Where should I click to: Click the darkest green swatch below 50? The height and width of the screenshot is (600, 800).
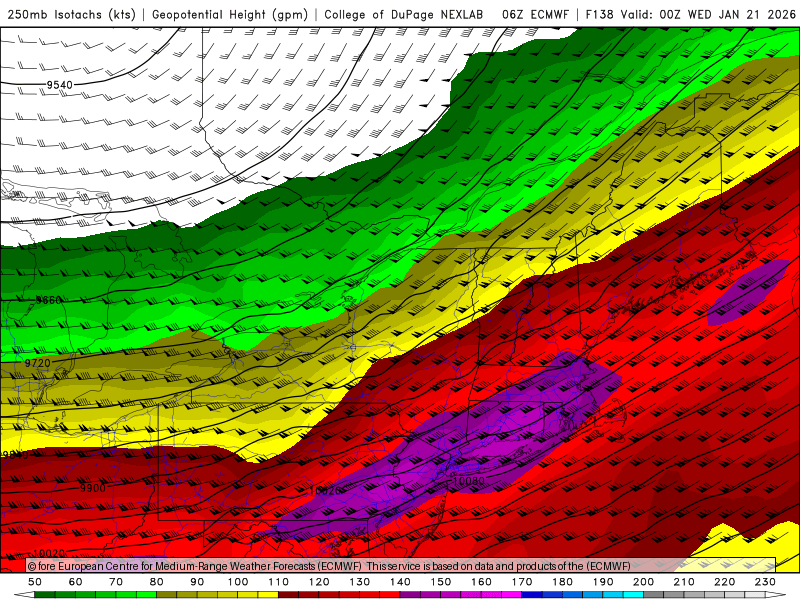pos(45,595)
